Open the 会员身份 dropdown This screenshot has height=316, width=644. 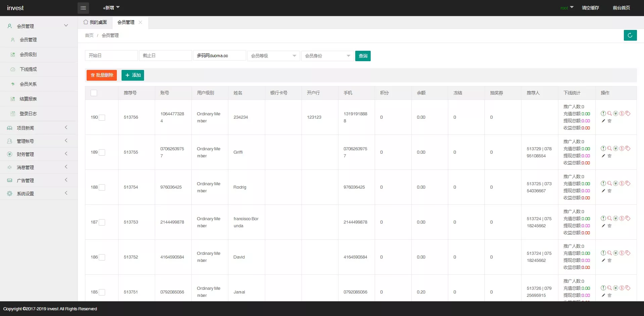point(327,56)
